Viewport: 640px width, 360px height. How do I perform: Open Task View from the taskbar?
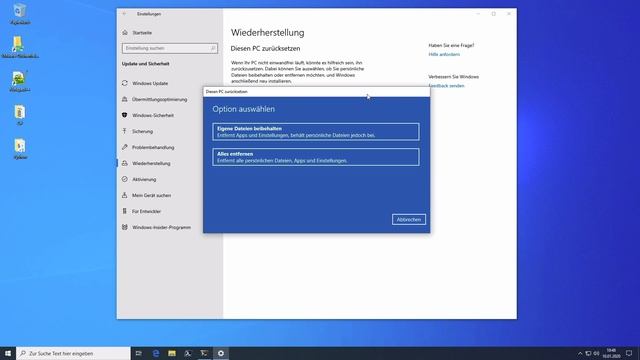click(139, 353)
